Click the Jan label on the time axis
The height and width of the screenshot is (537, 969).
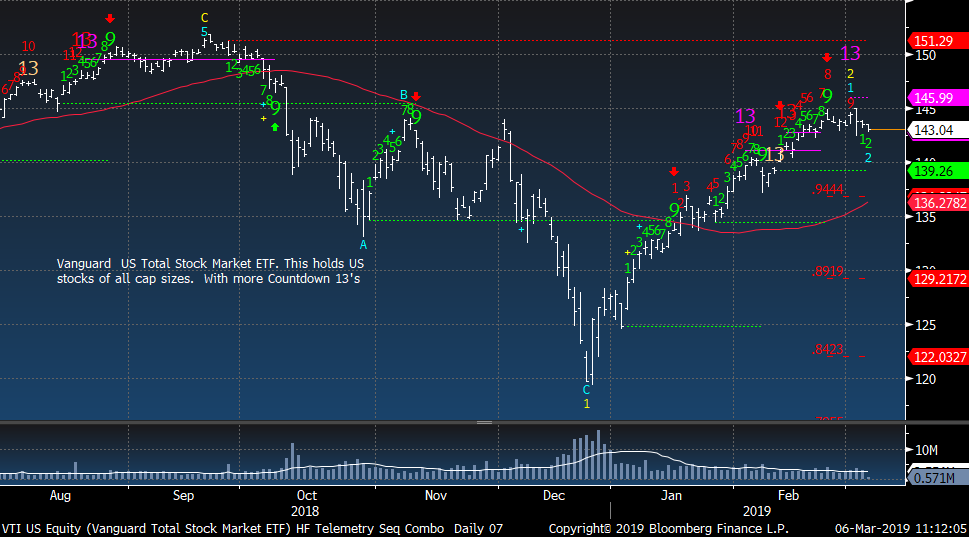671,496
